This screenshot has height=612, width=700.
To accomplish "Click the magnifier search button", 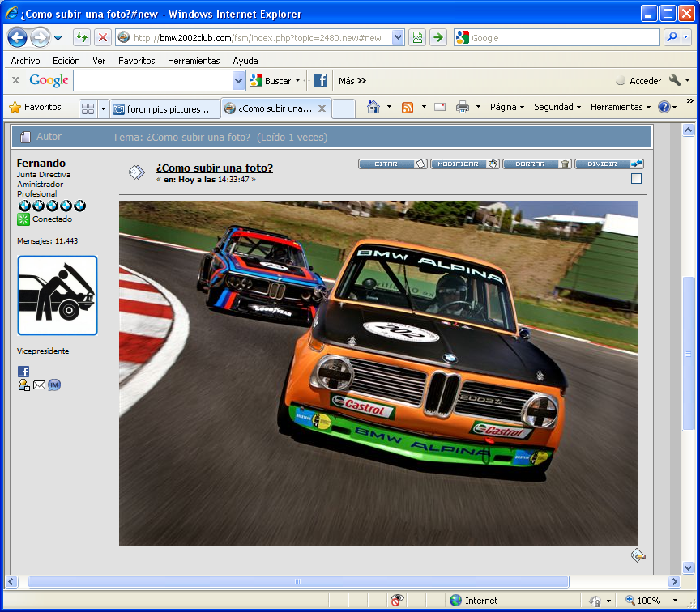I will point(672,37).
